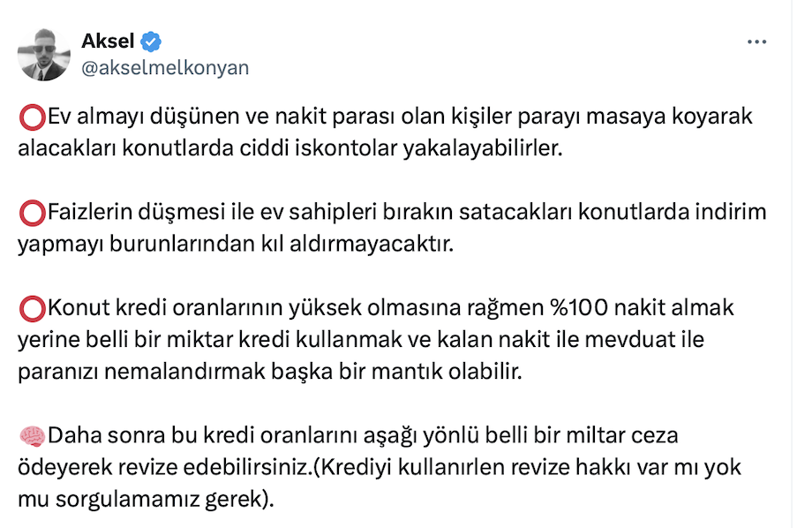Open the tweet's three-dot more menu
The width and height of the screenshot is (812, 528).
(757, 41)
